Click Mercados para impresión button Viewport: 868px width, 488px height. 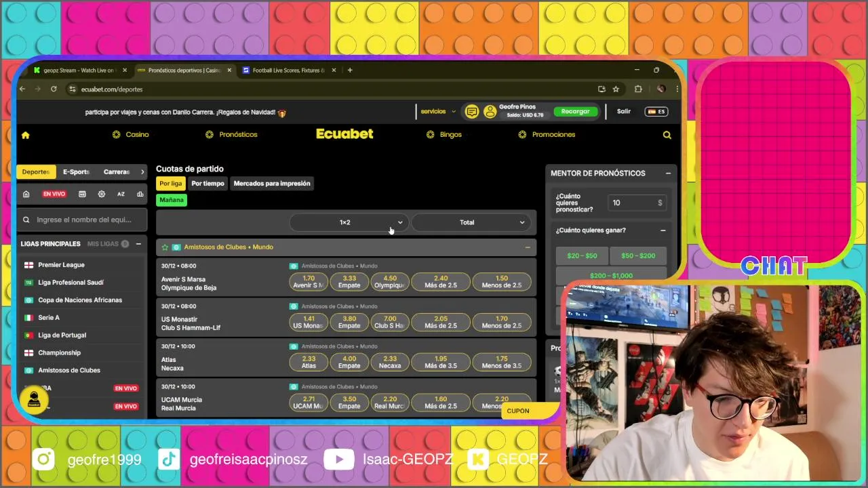(272, 184)
